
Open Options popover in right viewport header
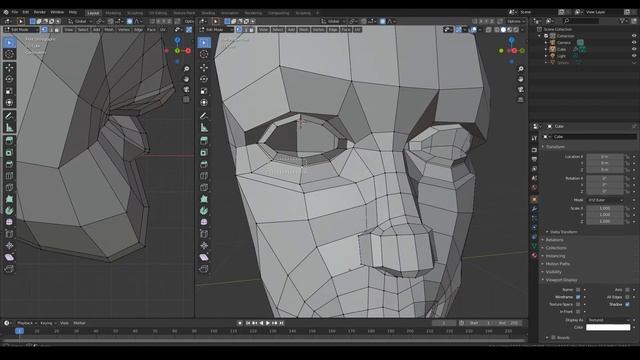click(x=515, y=21)
